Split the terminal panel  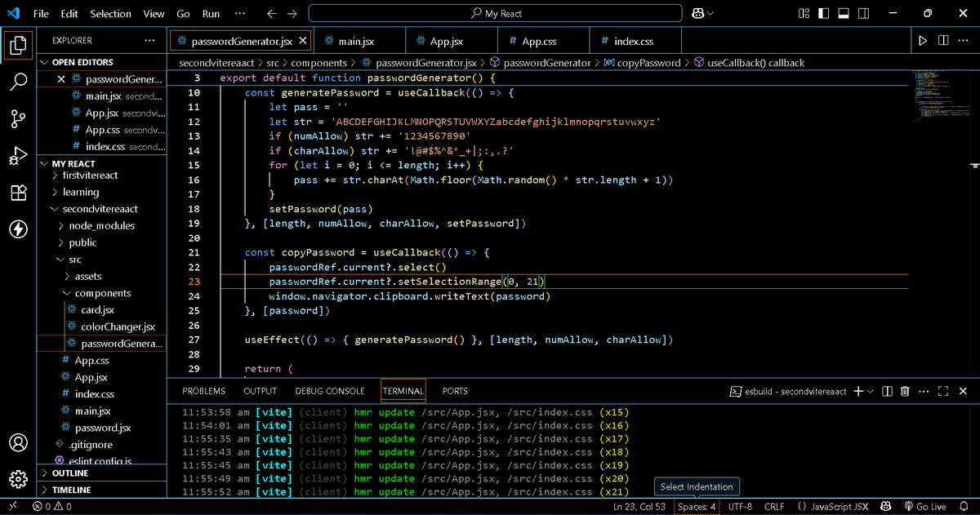click(x=888, y=391)
